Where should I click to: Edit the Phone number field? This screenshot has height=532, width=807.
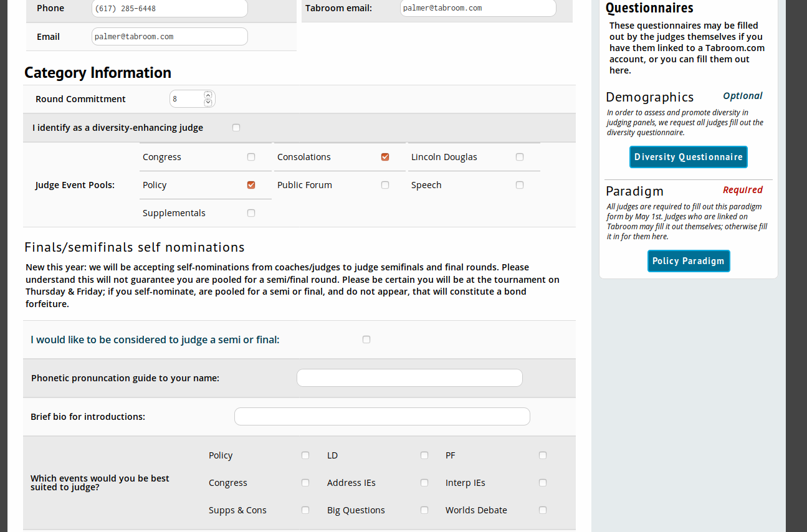point(169,9)
